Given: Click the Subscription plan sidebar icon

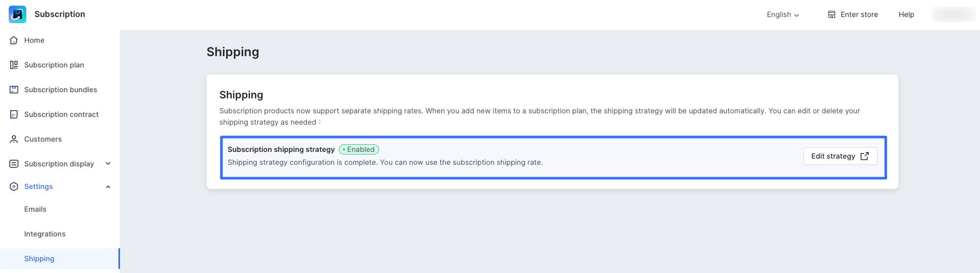Looking at the screenshot, I should tap(14, 65).
